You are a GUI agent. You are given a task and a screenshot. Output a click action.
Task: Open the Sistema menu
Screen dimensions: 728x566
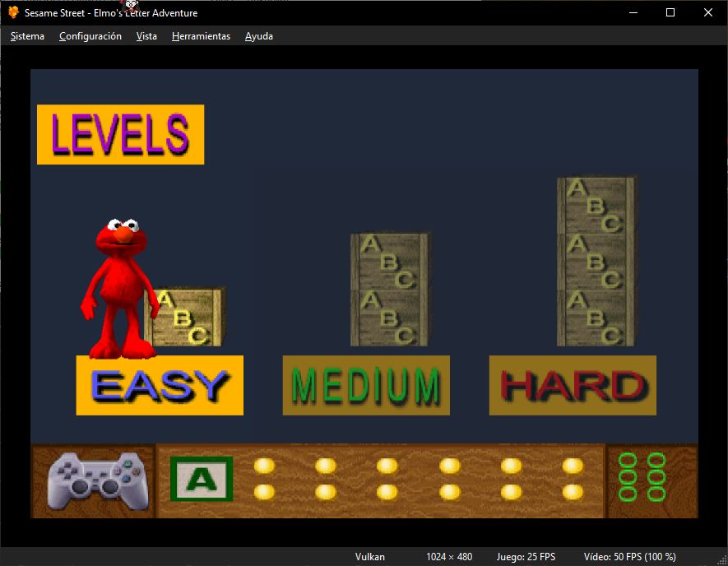coord(27,36)
